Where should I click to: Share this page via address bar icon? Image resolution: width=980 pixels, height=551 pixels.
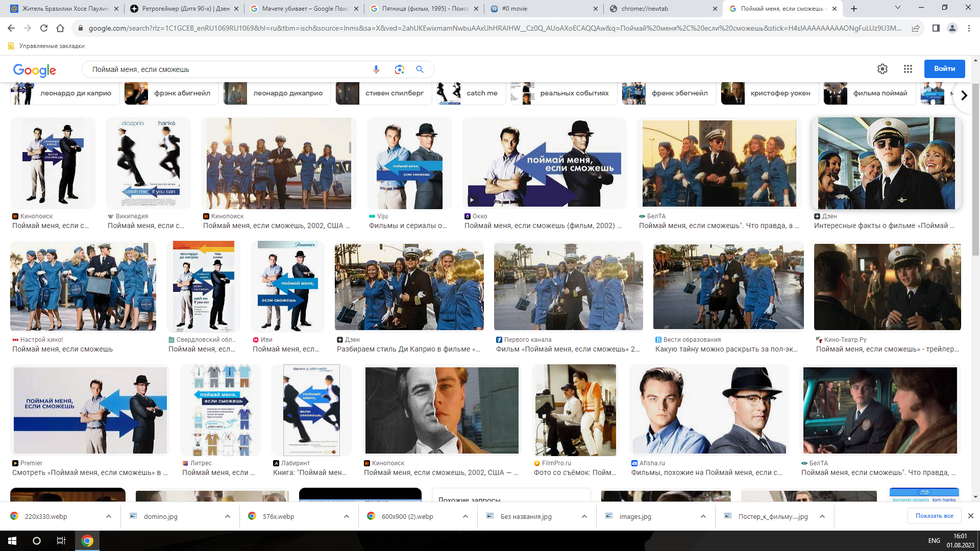click(x=916, y=28)
